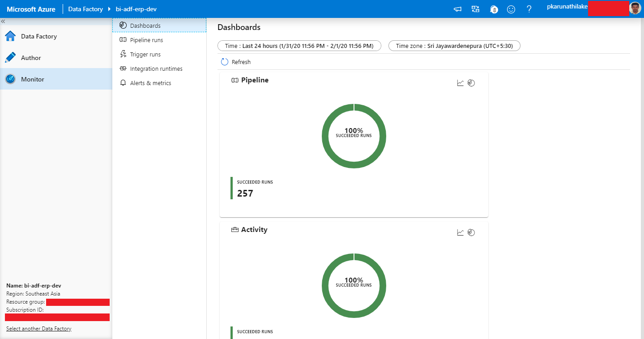
Task: Open the Time zone selection dropdown
Action: [454, 45]
